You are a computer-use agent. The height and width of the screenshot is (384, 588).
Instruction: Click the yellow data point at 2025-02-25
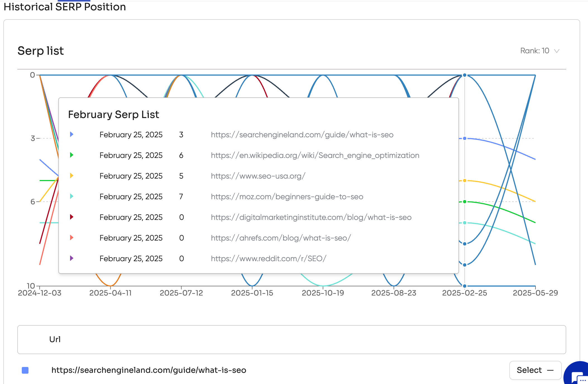(x=465, y=181)
